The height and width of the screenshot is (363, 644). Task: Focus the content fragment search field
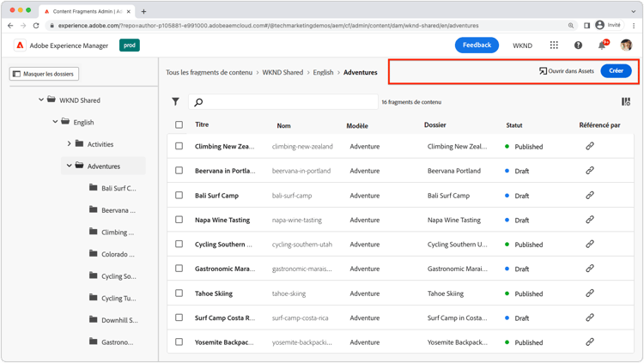click(x=283, y=102)
